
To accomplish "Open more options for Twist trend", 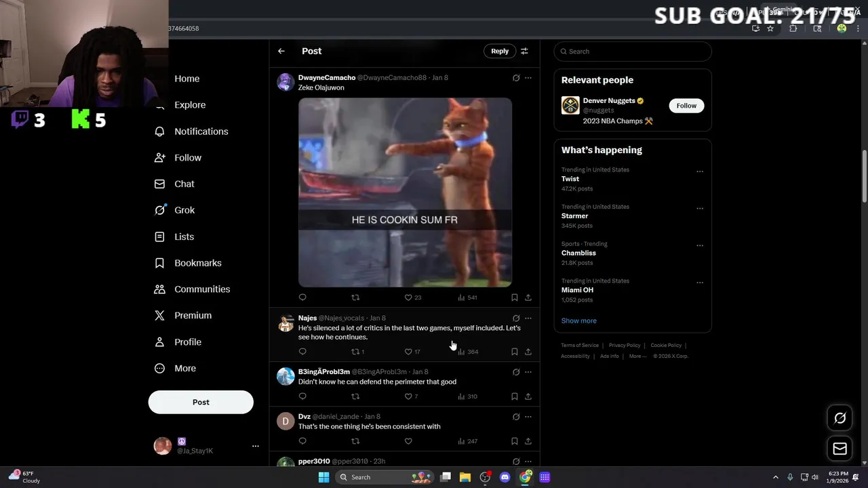I will 700,171.
